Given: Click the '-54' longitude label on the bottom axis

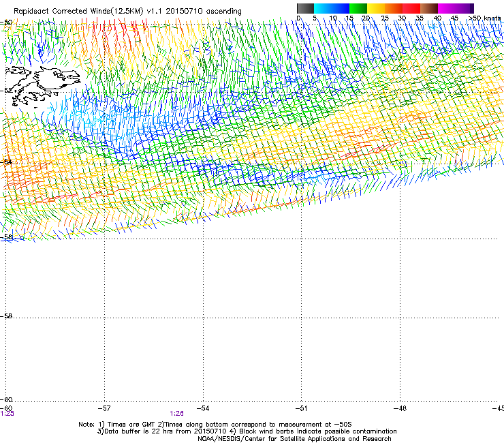Looking at the screenshot, I should pyautogui.click(x=203, y=408).
